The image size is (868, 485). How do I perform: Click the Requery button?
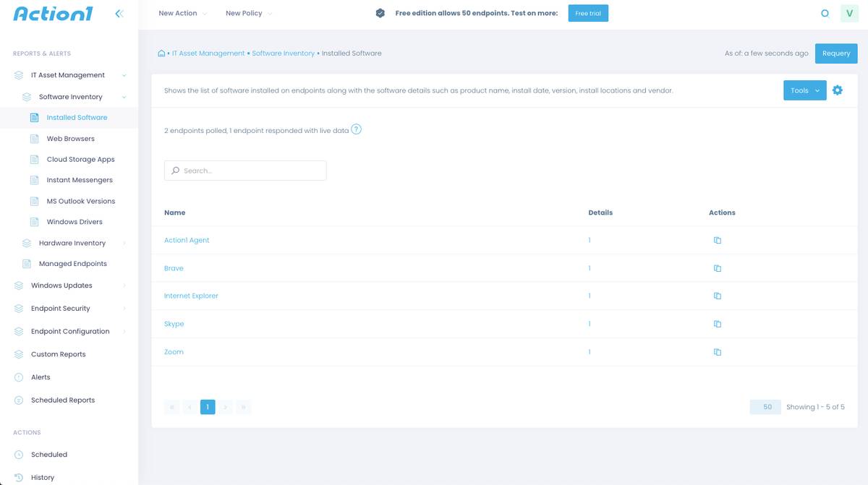836,53
